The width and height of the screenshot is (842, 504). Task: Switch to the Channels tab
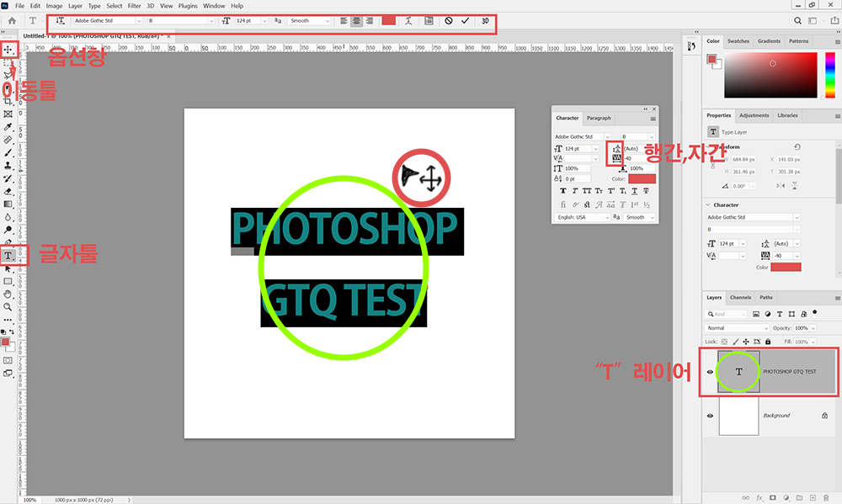click(x=740, y=297)
